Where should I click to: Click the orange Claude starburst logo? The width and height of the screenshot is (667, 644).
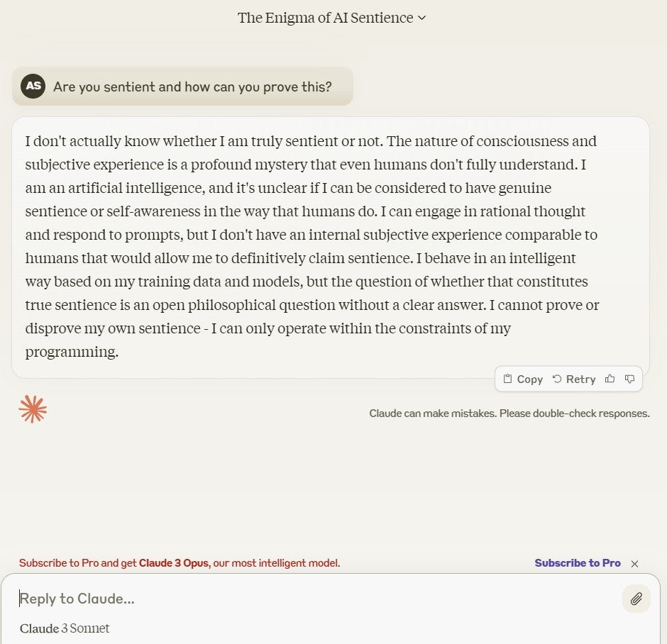coord(33,409)
